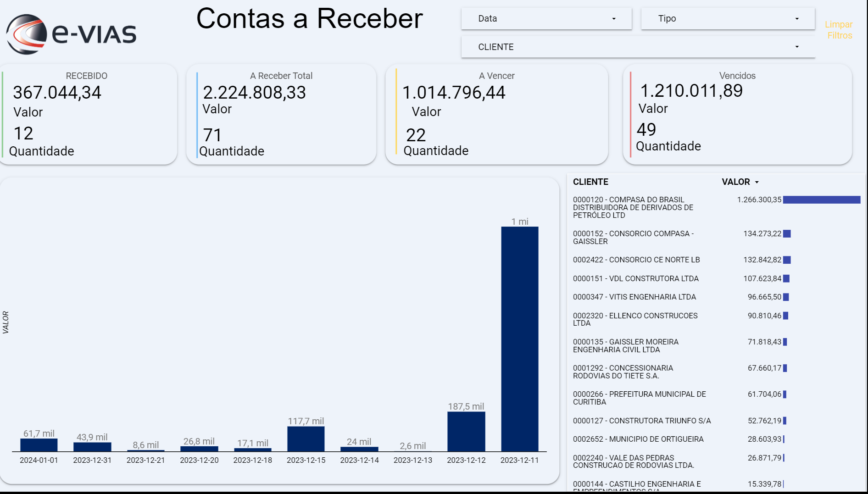Click the 2023-12-15 chart bar

click(306, 439)
